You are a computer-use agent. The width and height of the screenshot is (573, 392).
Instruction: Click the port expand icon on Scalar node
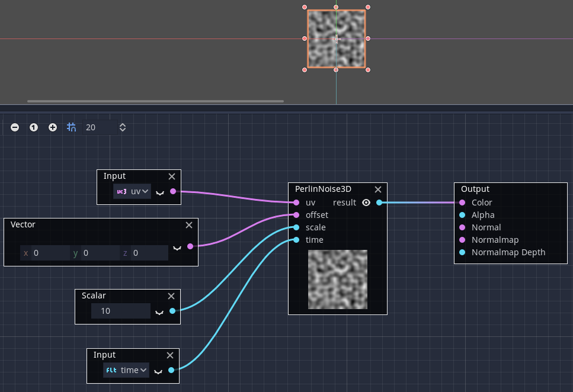(159, 311)
